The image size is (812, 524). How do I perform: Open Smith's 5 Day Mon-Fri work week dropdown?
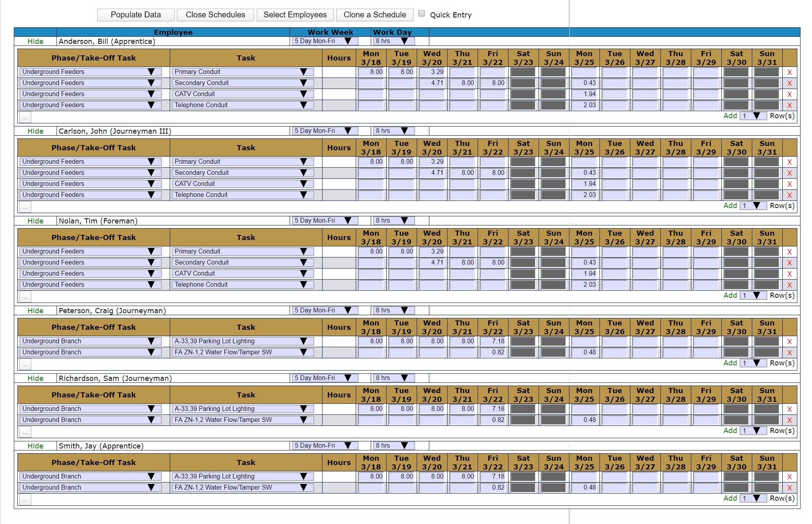click(x=325, y=445)
